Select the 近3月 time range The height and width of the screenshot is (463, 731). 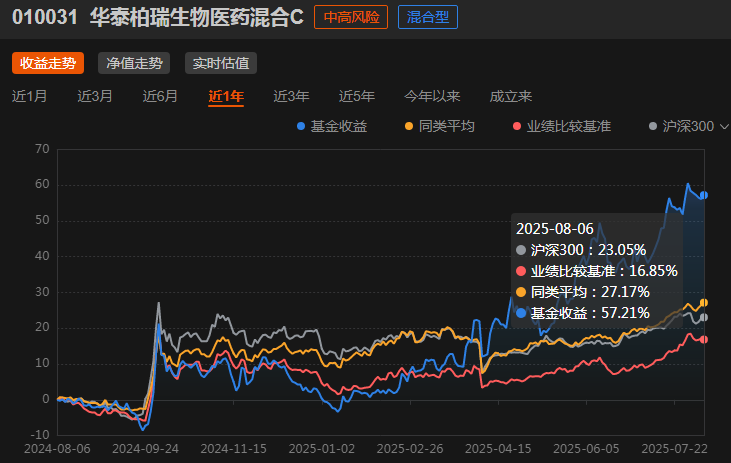[95, 96]
